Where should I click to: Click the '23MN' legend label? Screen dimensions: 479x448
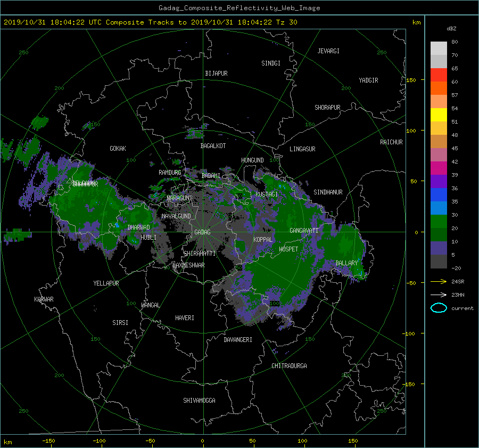458,295
